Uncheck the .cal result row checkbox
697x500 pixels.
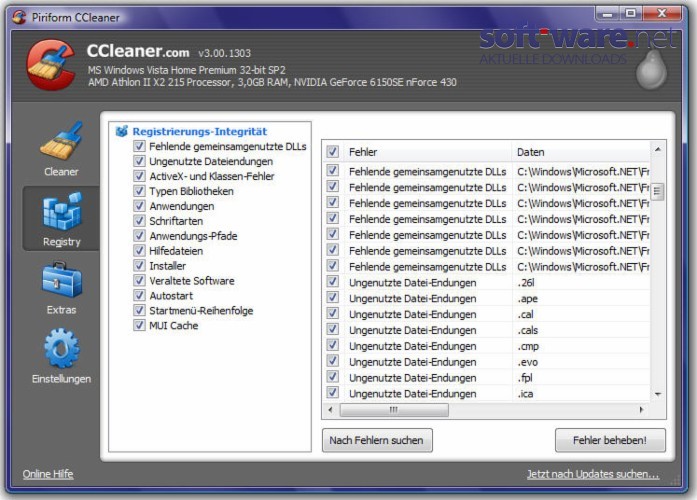point(332,314)
